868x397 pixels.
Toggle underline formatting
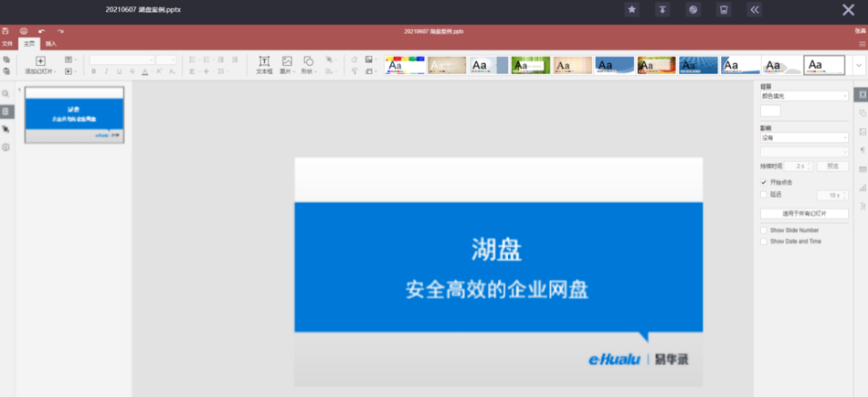tap(119, 71)
